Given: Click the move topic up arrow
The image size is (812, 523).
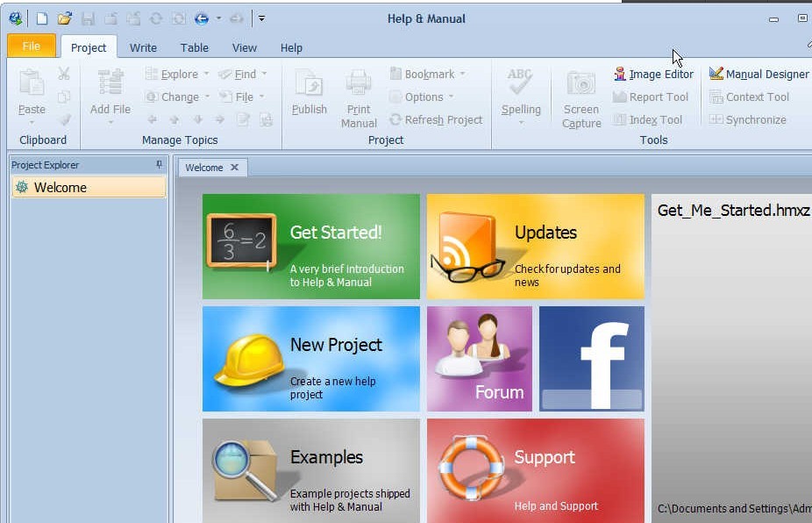Looking at the screenshot, I should (175, 119).
